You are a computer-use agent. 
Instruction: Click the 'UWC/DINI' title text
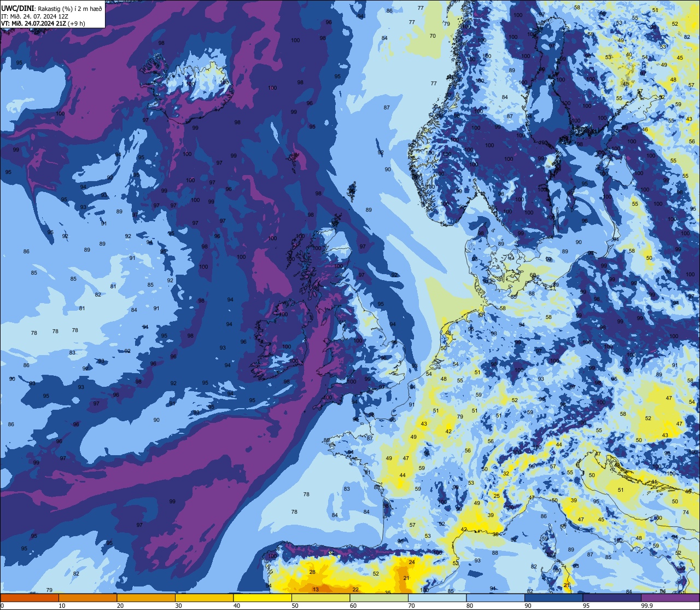click(x=17, y=9)
